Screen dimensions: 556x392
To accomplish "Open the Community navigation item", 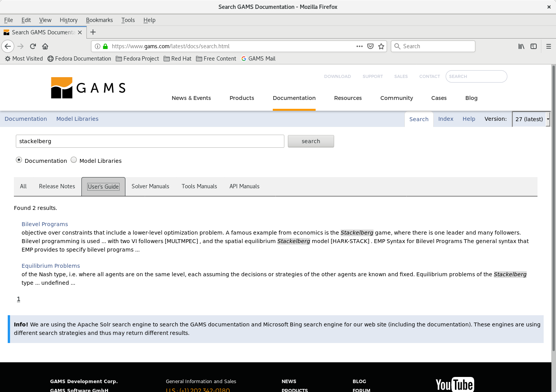I will (x=397, y=98).
